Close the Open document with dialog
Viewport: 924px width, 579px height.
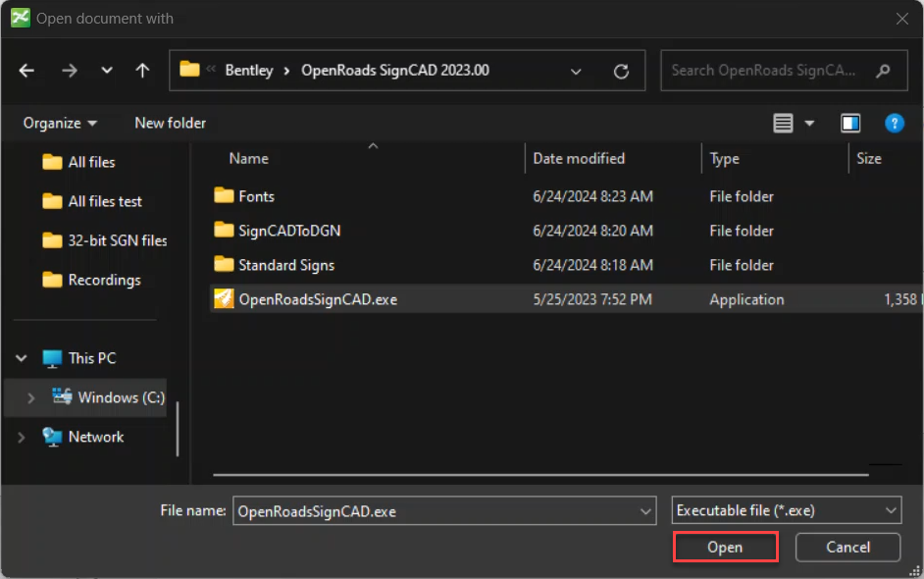click(x=901, y=19)
